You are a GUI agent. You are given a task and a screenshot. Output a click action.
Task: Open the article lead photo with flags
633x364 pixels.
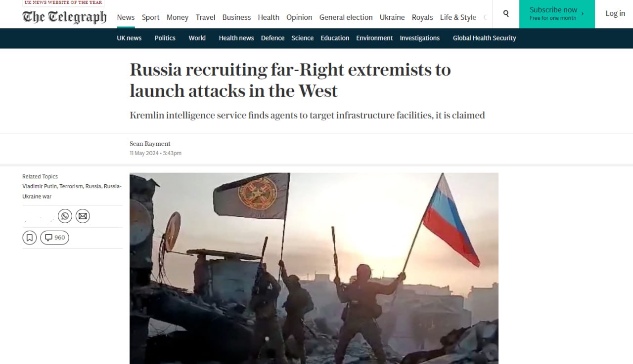(x=314, y=268)
